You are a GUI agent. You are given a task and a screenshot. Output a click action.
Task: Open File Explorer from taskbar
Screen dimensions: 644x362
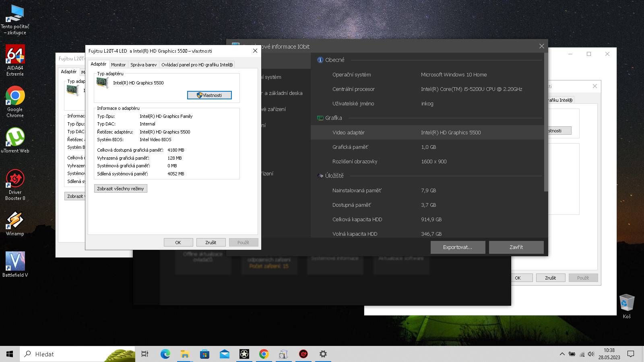pyautogui.click(x=185, y=354)
